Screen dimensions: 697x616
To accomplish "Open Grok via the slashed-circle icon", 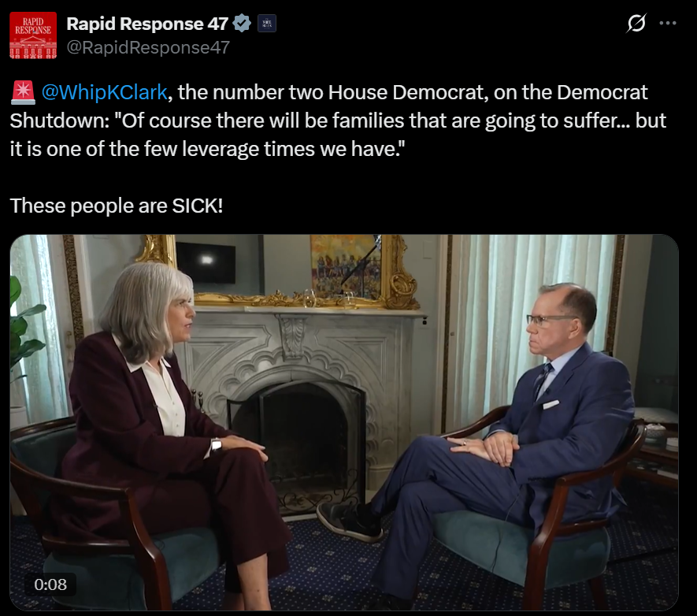I will pyautogui.click(x=636, y=23).
